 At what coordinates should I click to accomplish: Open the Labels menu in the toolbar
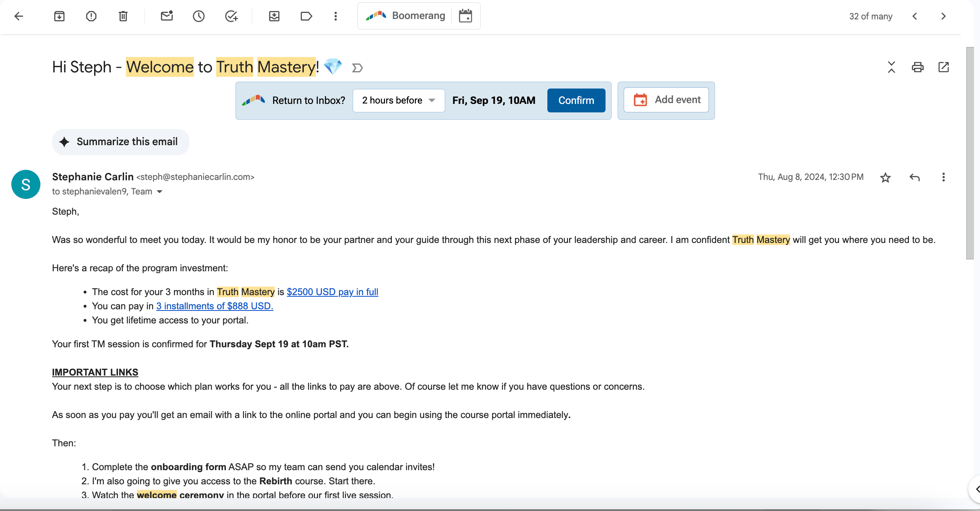[306, 16]
